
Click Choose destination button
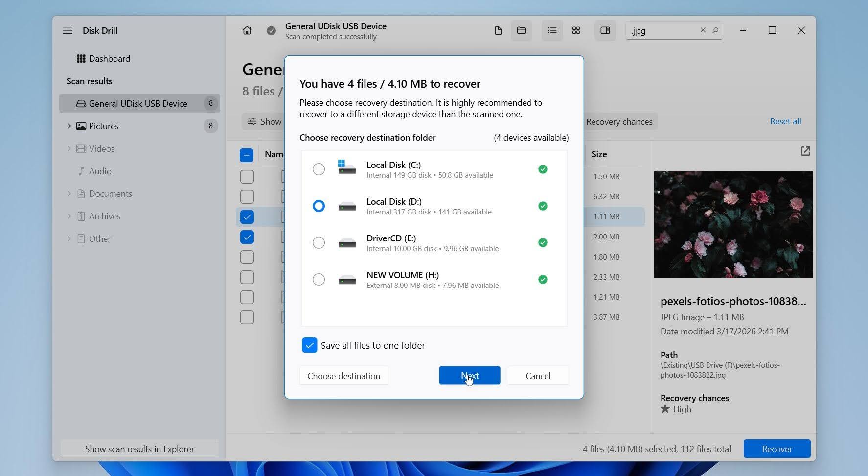344,376
